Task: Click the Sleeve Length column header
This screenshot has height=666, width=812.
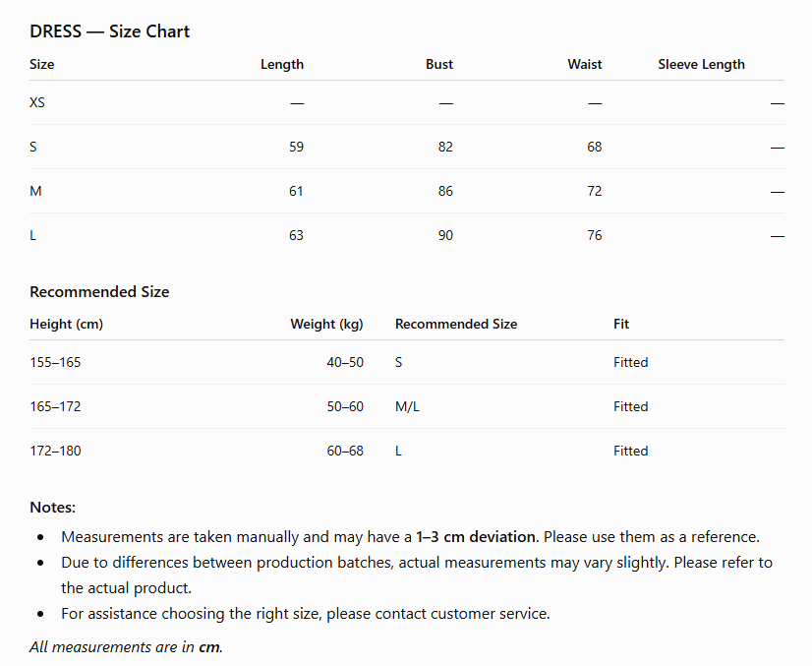Action: (701, 64)
